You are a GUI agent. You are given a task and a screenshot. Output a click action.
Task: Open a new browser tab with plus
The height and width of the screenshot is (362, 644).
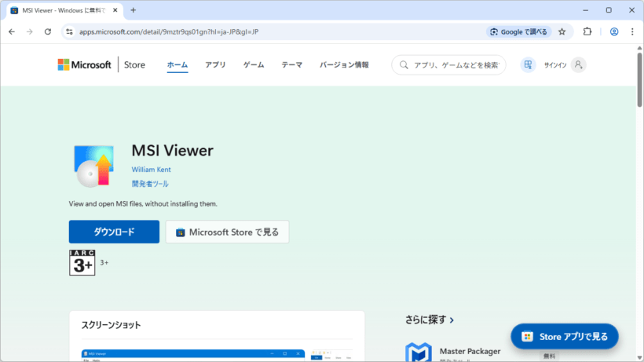[x=133, y=10]
